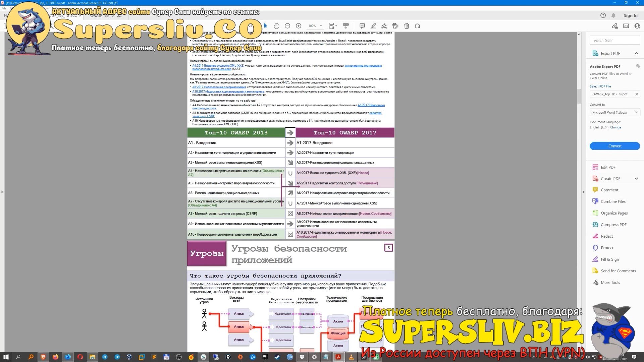Screen dimensions: 644x362
Task: Open Steam from the taskbar
Action: (277, 357)
